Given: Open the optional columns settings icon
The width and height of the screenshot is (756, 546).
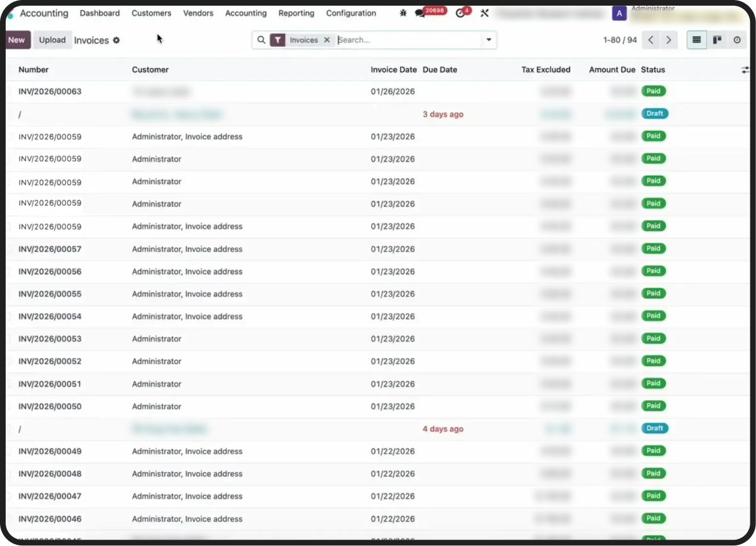Looking at the screenshot, I should coord(745,70).
